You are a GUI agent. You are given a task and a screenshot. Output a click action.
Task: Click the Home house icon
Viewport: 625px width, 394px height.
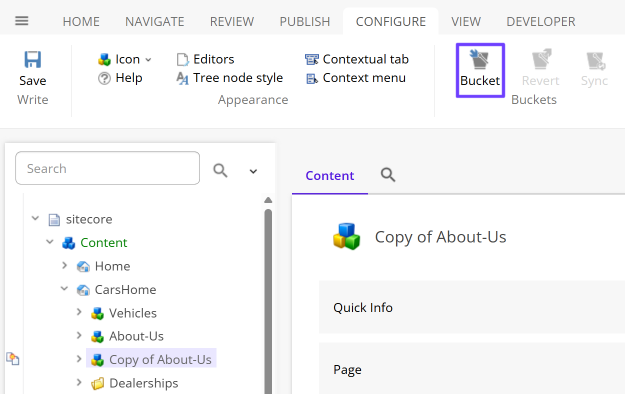83,266
